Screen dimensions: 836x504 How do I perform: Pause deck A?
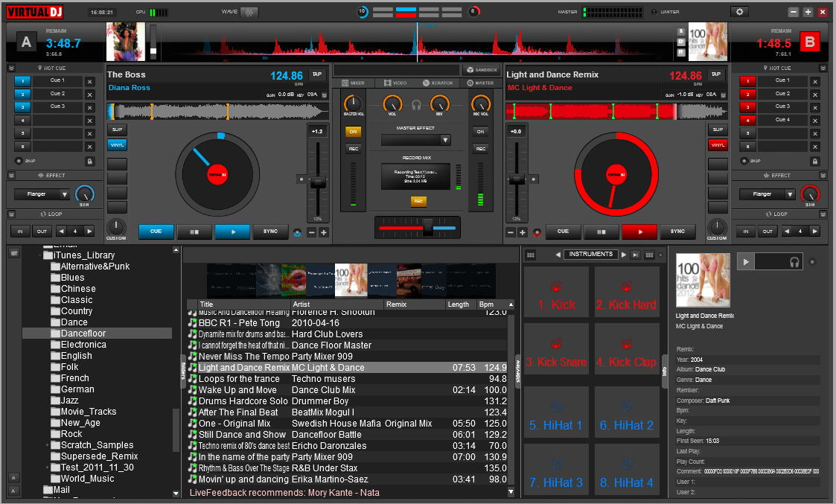tap(194, 232)
